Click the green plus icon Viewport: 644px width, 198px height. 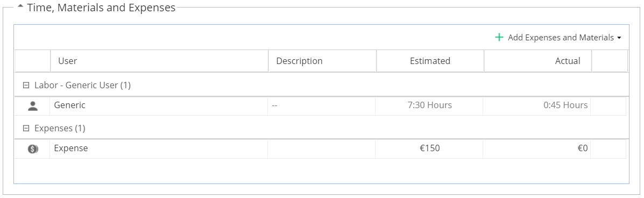pyautogui.click(x=499, y=37)
